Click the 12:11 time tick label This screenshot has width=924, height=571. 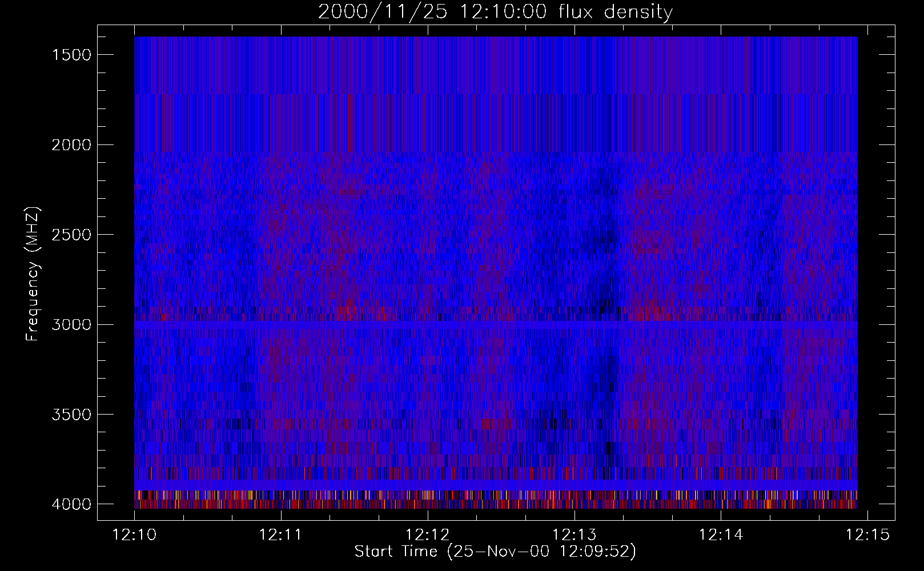pos(280,535)
